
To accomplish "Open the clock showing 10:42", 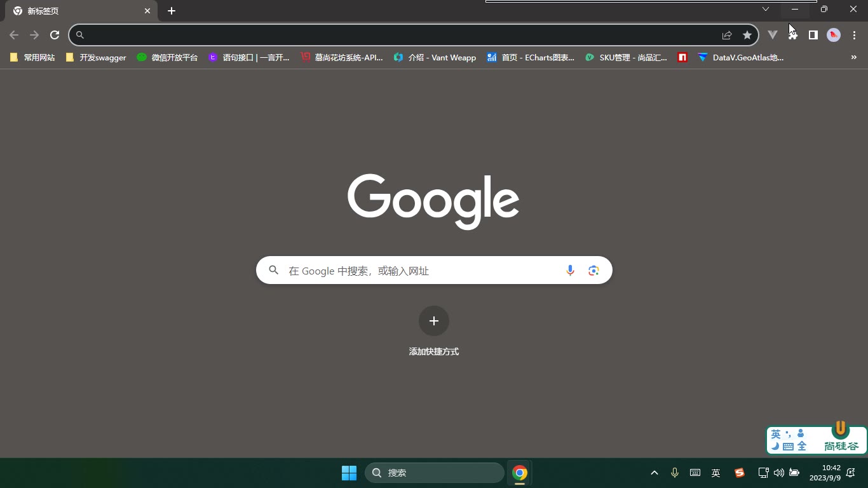I will point(825,473).
